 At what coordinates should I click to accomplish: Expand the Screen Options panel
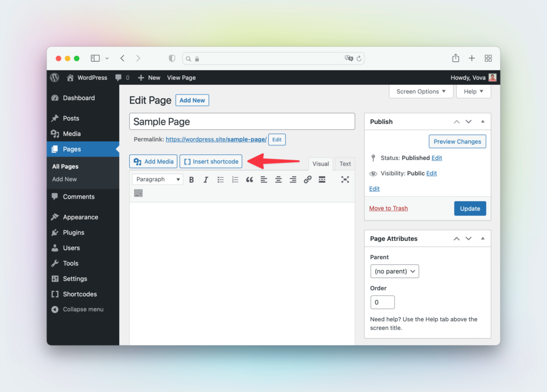[421, 92]
